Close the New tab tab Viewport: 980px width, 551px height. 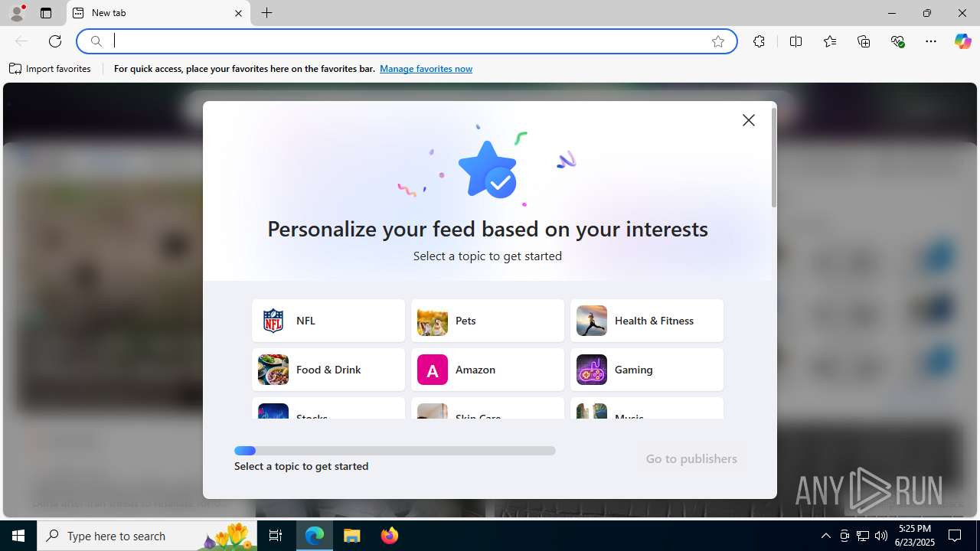pos(238,13)
